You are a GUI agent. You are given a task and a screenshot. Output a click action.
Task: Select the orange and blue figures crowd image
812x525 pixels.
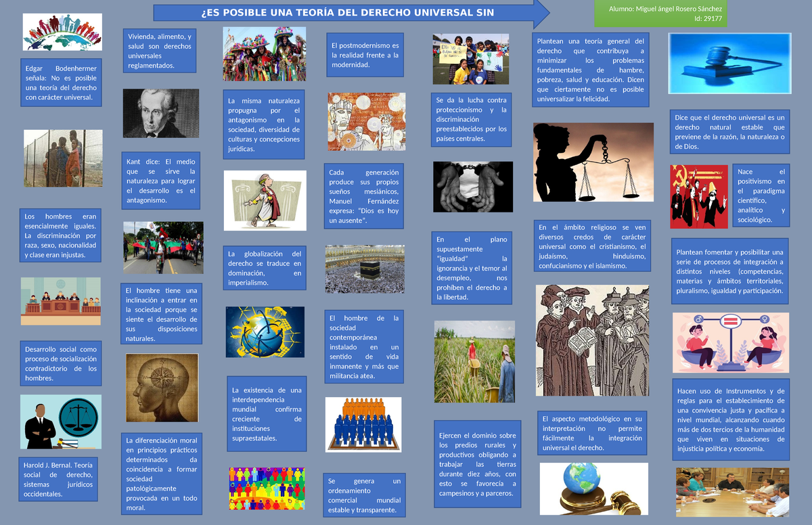pyautogui.click(x=364, y=424)
